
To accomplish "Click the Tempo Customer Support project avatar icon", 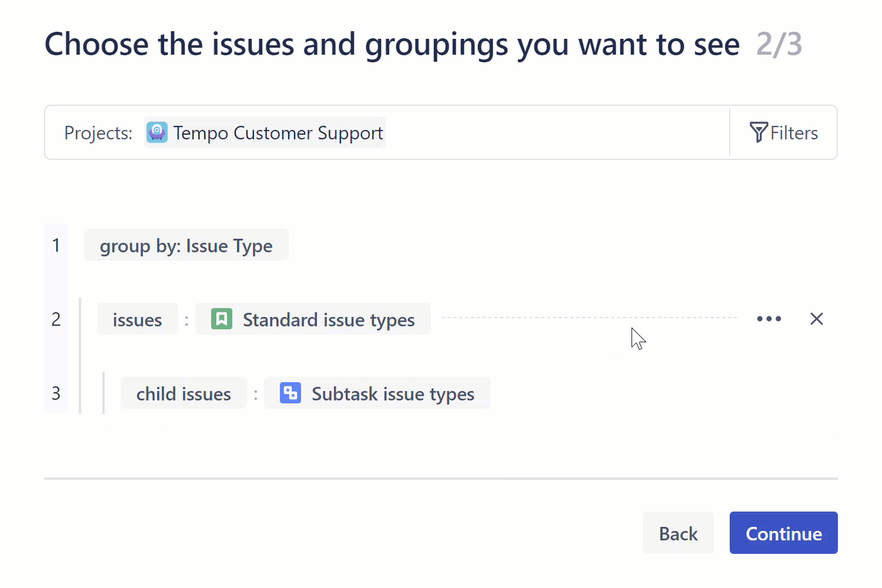I will tap(157, 132).
